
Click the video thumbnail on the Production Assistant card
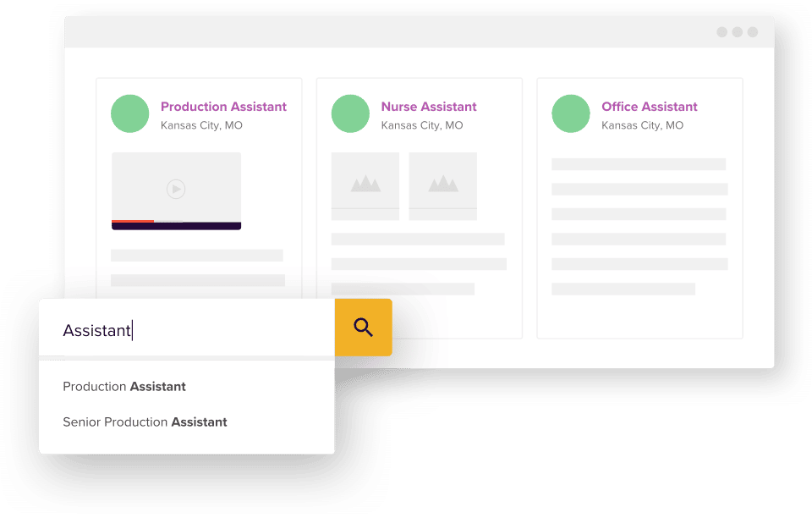tap(176, 188)
